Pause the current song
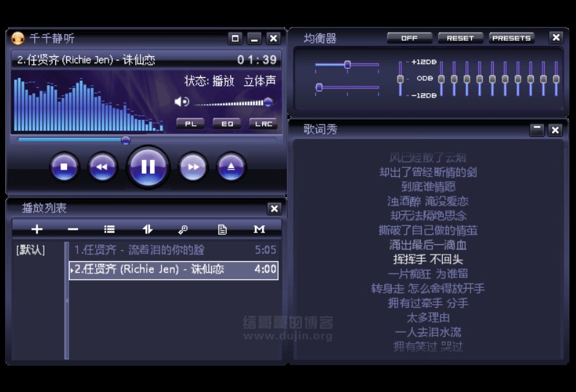576x392 pixels. [148, 167]
